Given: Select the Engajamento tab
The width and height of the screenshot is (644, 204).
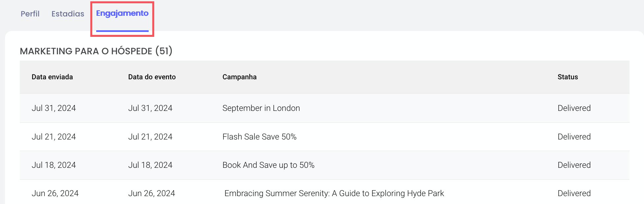Looking at the screenshot, I should (x=122, y=13).
